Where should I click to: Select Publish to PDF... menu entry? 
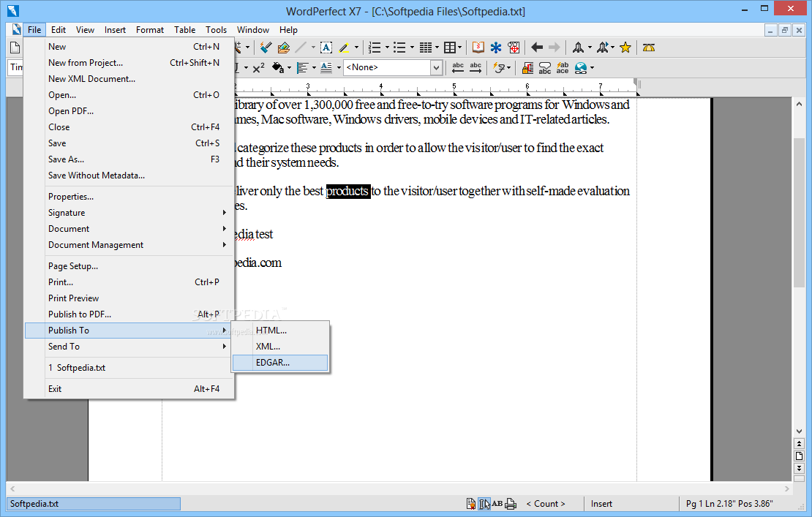point(129,314)
